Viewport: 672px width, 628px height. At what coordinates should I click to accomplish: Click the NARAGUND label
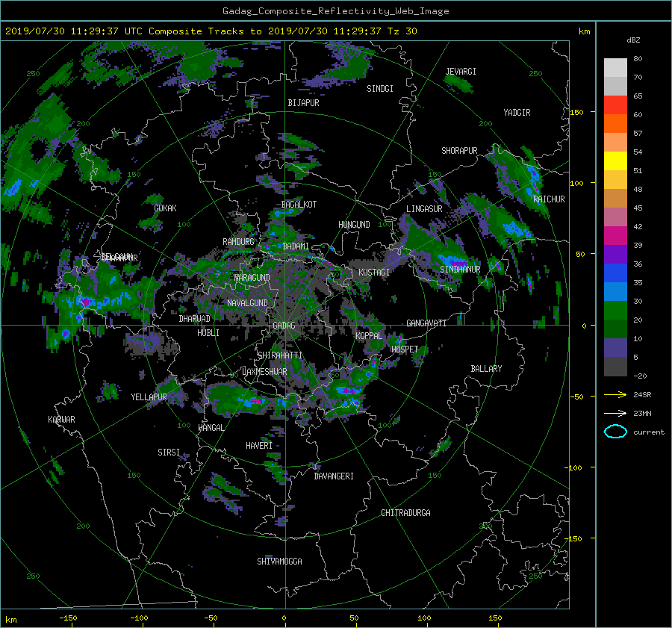pyautogui.click(x=252, y=278)
